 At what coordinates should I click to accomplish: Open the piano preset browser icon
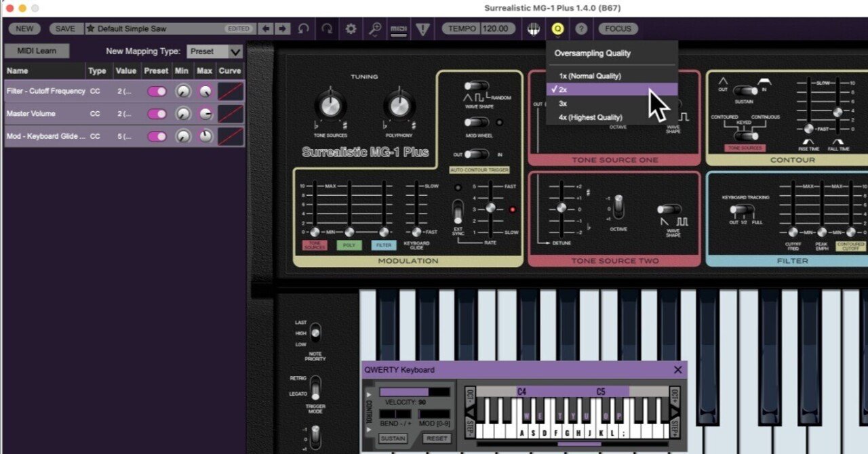click(x=533, y=28)
